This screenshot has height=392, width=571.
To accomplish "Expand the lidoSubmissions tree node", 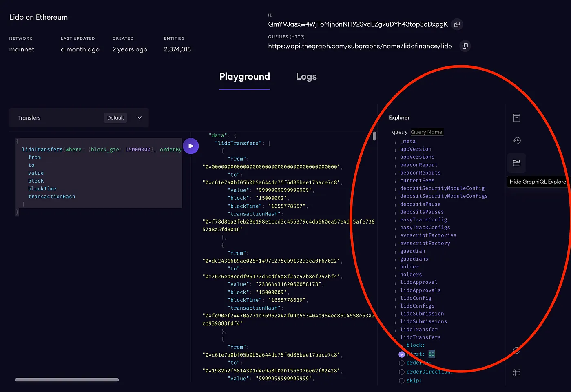I will (423, 322).
